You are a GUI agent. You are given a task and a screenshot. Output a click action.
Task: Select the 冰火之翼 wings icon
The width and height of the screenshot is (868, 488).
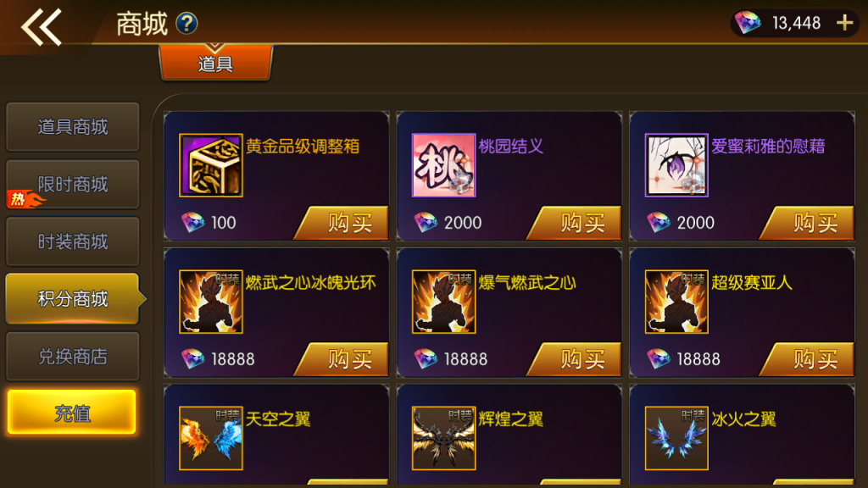676,438
